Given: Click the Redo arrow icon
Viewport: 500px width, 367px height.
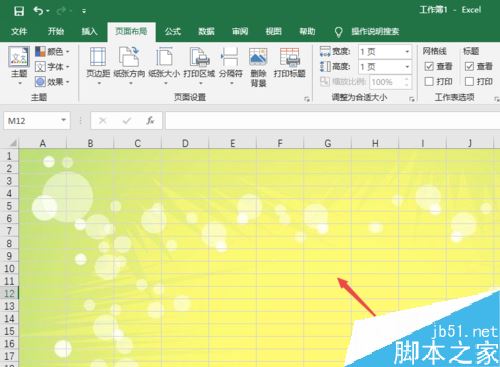Looking at the screenshot, I should click(x=62, y=11).
